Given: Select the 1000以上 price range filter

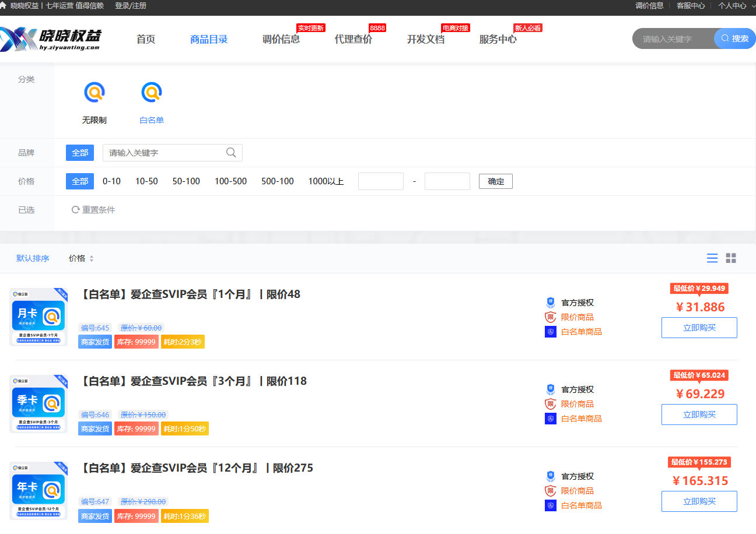Looking at the screenshot, I should [x=325, y=181].
